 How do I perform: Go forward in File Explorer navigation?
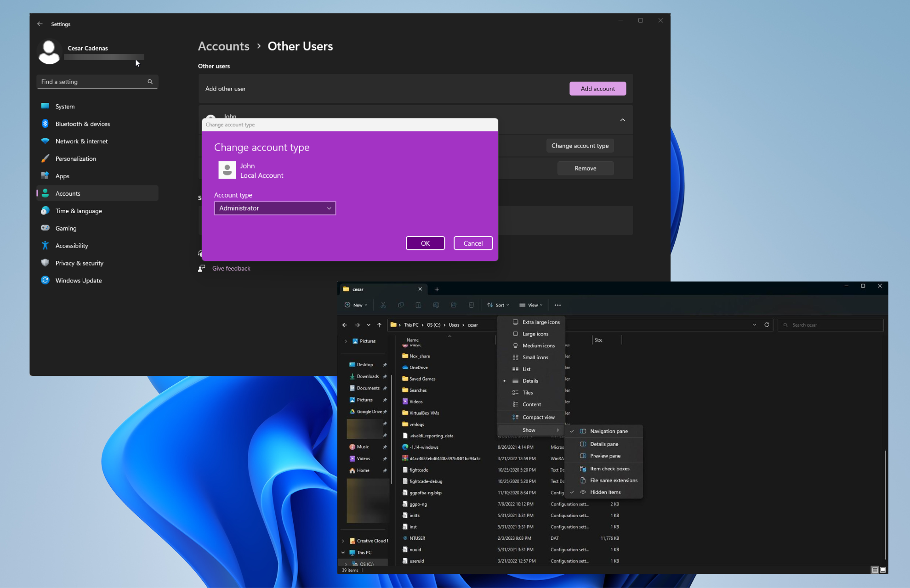357,325
